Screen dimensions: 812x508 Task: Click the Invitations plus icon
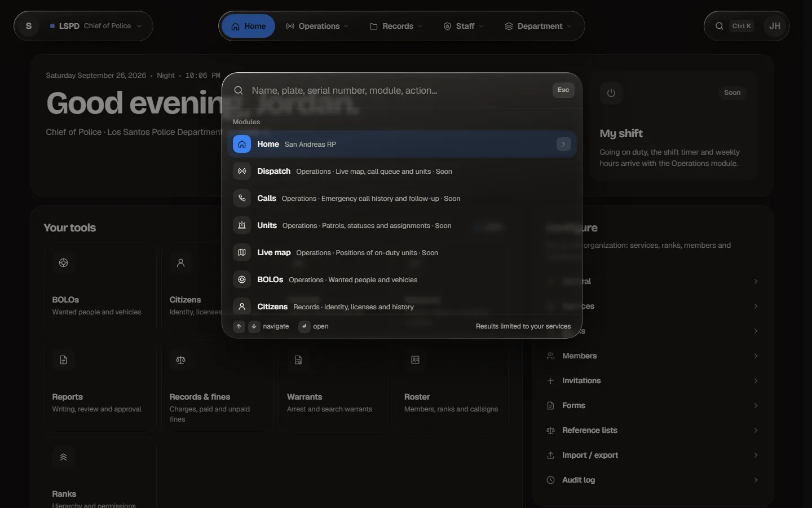(551, 380)
